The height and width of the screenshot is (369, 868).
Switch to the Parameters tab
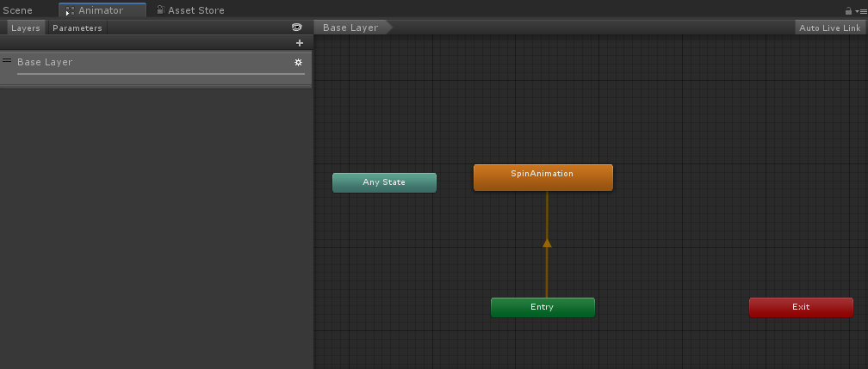click(x=77, y=28)
